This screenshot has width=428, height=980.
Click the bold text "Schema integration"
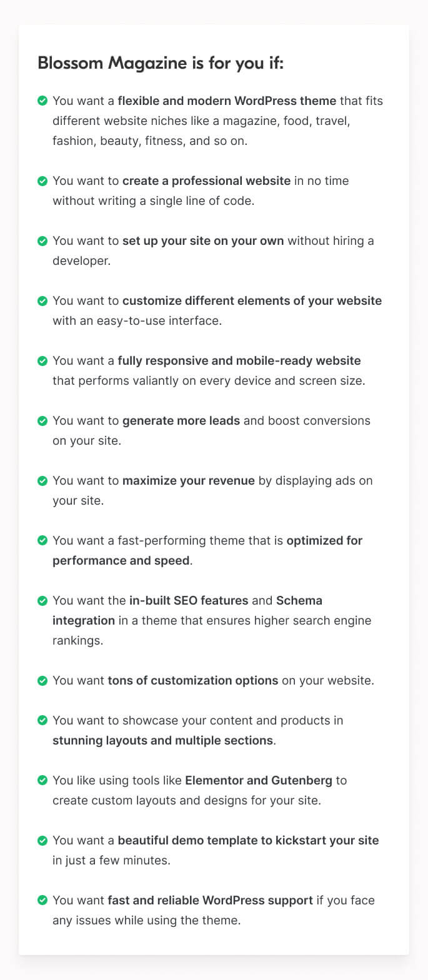click(x=299, y=601)
